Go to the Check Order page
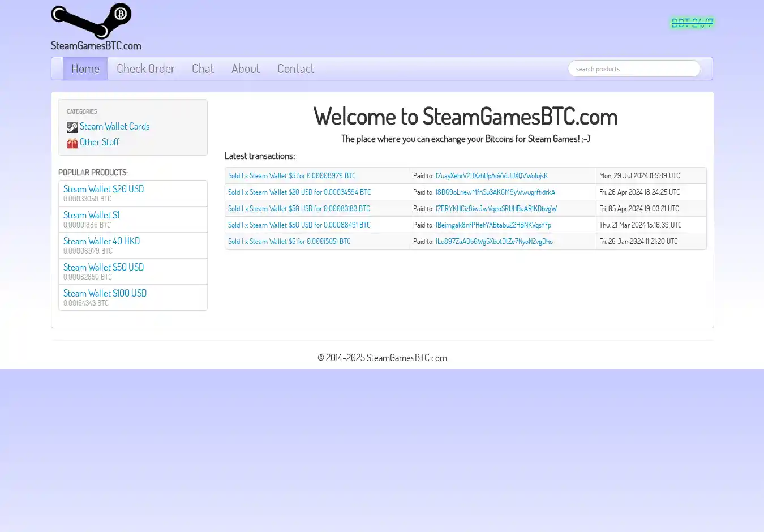Screen dimensions: 764x532 coord(145,68)
